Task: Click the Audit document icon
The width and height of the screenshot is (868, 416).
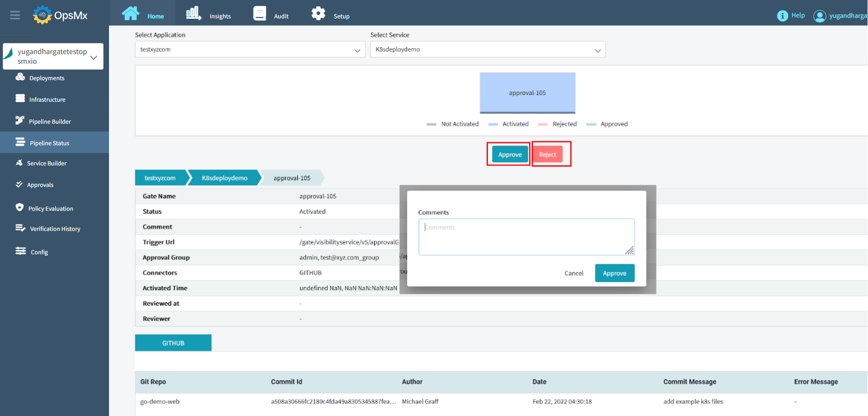Action: click(260, 13)
